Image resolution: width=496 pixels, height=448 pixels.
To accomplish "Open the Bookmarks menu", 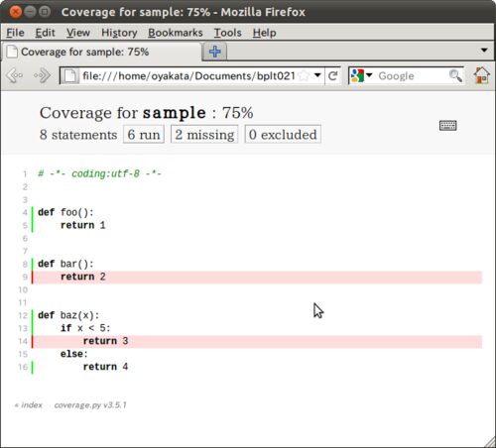I will [x=176, y=33].
